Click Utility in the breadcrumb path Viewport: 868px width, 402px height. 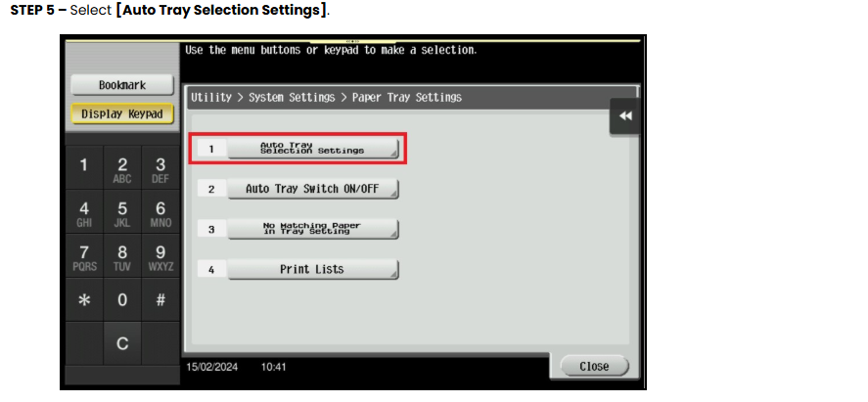pyautogui.click(x=211, y=97)
